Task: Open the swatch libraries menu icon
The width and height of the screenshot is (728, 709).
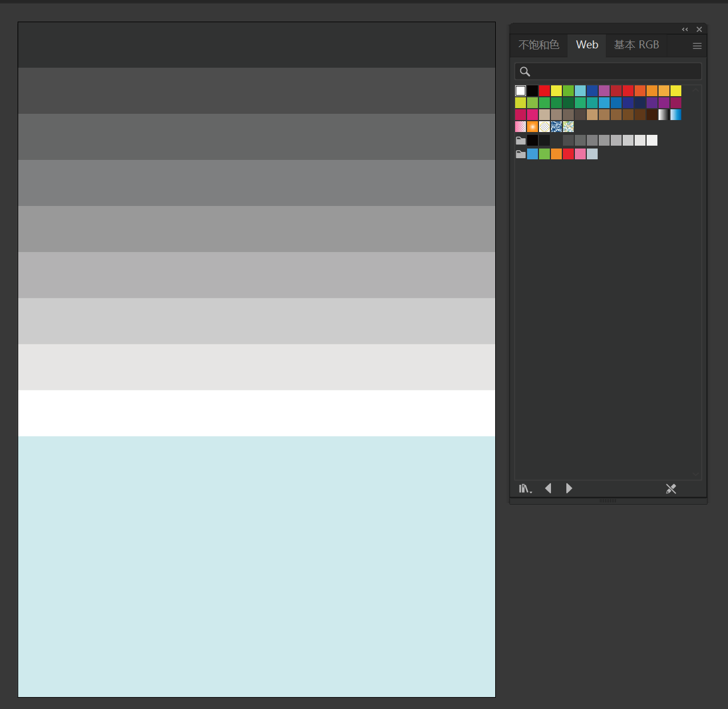Action: 525,489
